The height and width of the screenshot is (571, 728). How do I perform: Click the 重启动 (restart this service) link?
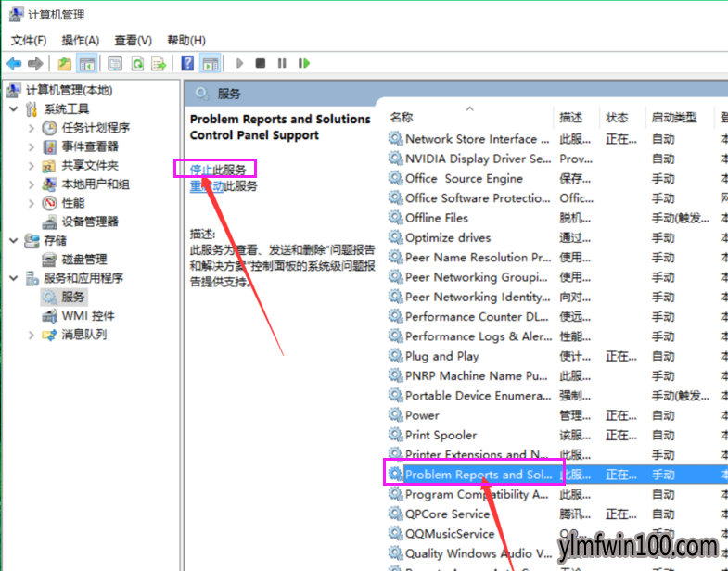[x=207, y=186]
